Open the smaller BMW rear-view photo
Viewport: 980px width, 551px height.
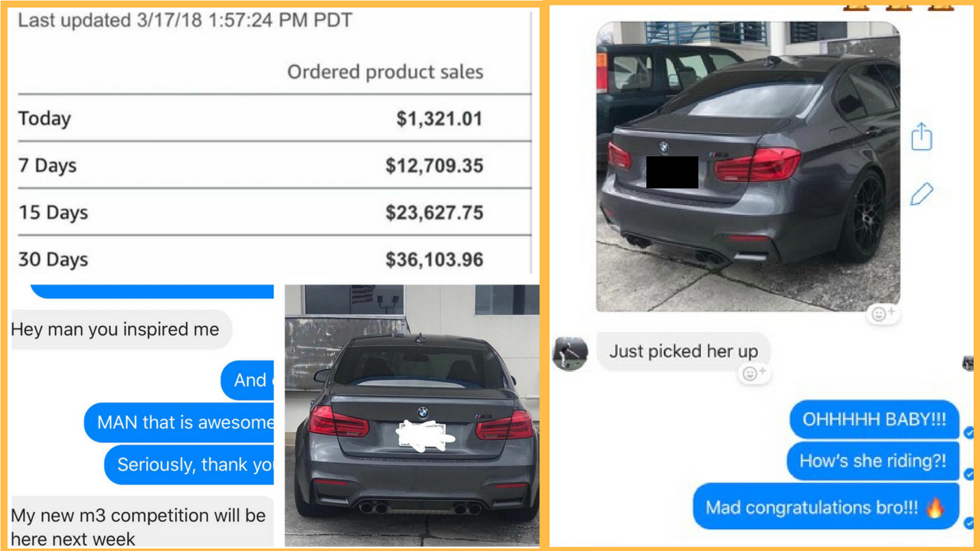[412, 415]
